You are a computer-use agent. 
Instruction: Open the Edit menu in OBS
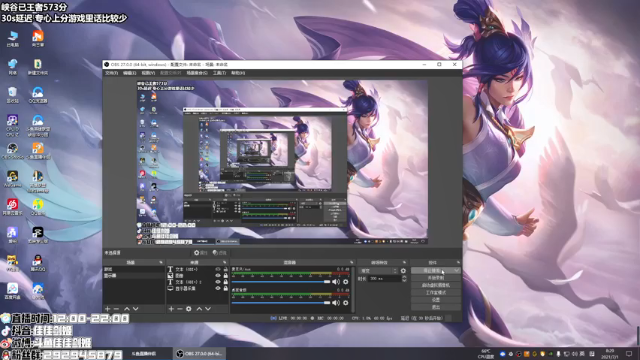(x=129, y=73)
